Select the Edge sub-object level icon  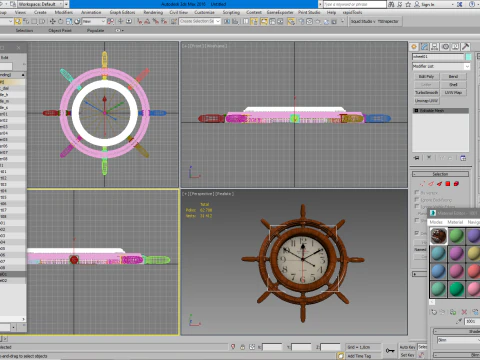click(x=431, y=184)
